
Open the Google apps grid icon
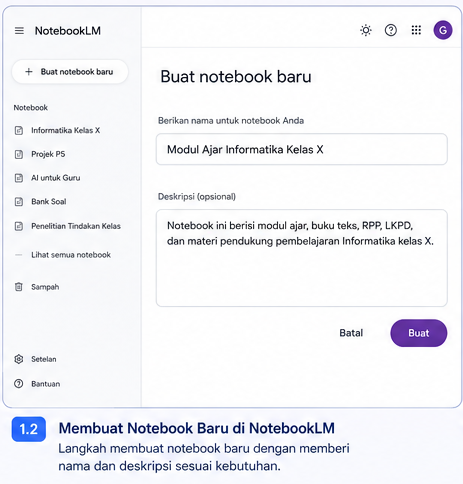(x=416, y=30)
